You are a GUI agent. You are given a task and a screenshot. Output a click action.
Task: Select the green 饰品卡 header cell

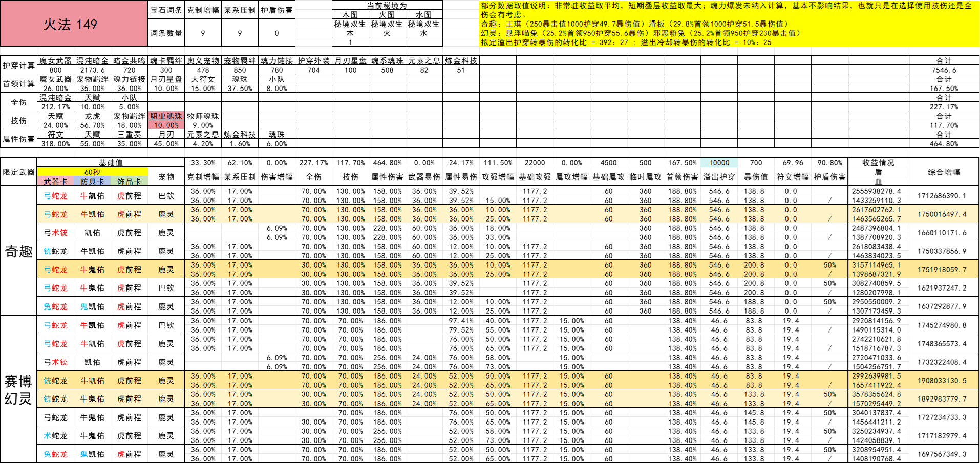[x=129, y=181]
